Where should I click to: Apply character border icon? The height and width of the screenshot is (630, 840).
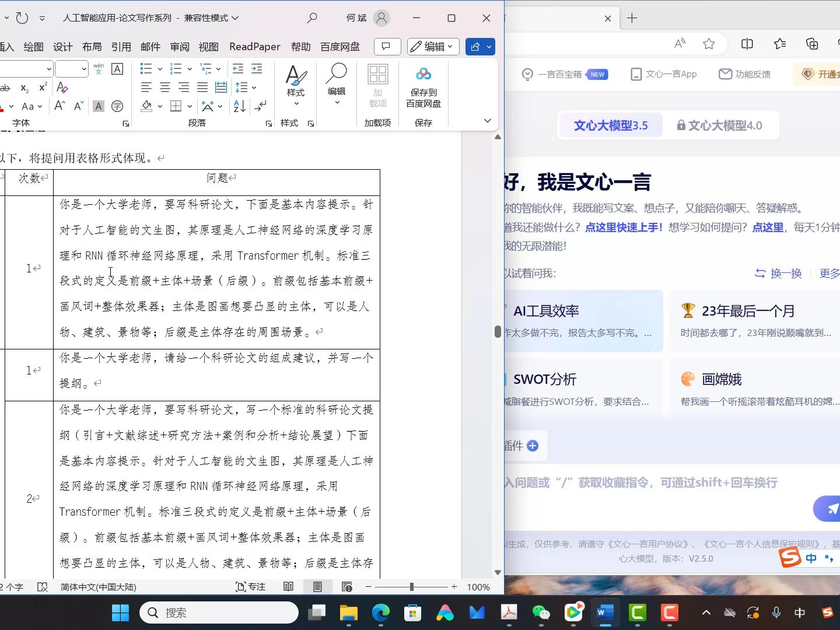(117, 69)
